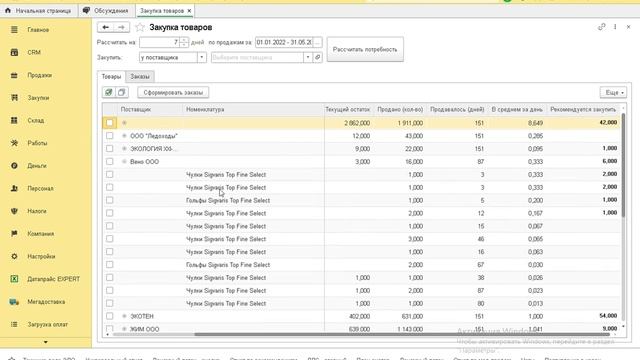Sort by Номенклатура column header
Screen dimensions: 640x360
(253, 109)
